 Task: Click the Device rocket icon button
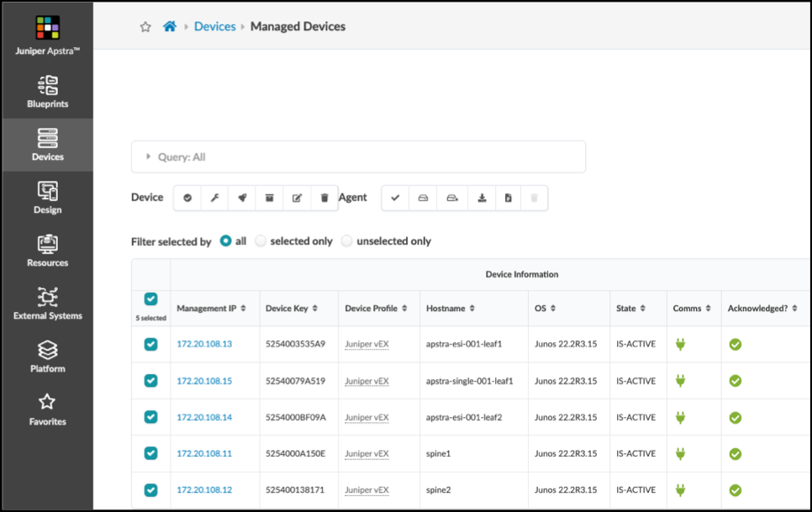point(242,198)
